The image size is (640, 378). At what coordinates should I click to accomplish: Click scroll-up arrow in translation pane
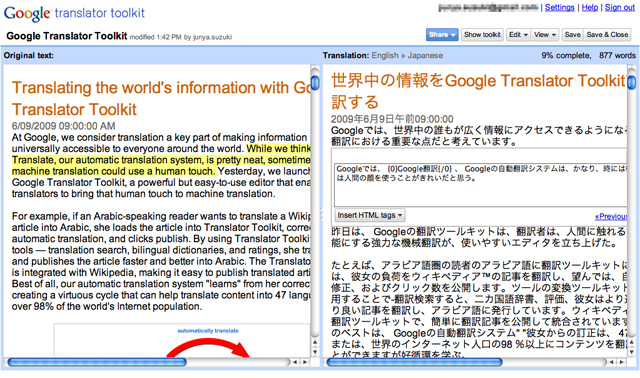(x=632, y=342)
